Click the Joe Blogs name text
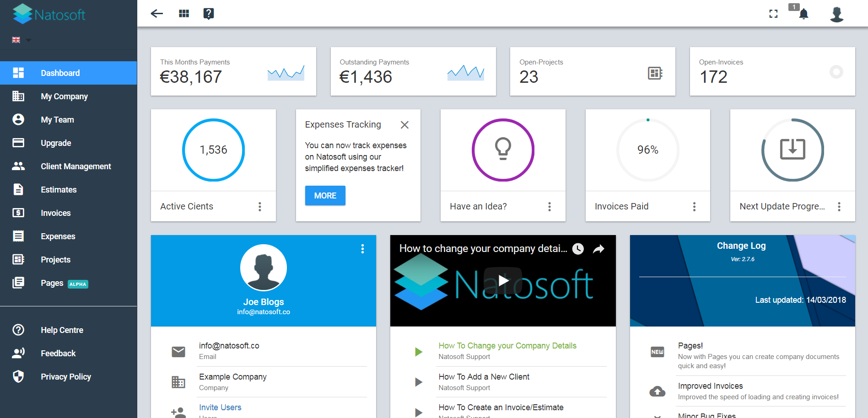 [264, 302]
